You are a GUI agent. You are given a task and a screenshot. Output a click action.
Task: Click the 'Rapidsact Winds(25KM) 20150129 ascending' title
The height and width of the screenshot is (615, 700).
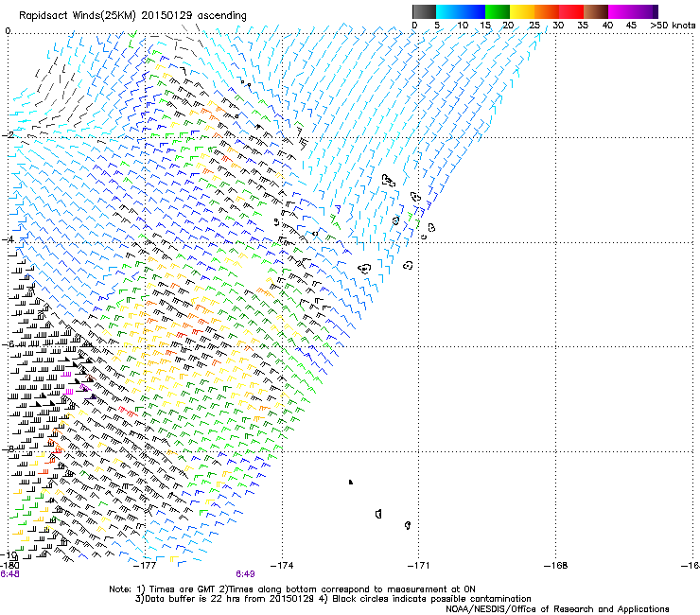click(x=132, y=16)
